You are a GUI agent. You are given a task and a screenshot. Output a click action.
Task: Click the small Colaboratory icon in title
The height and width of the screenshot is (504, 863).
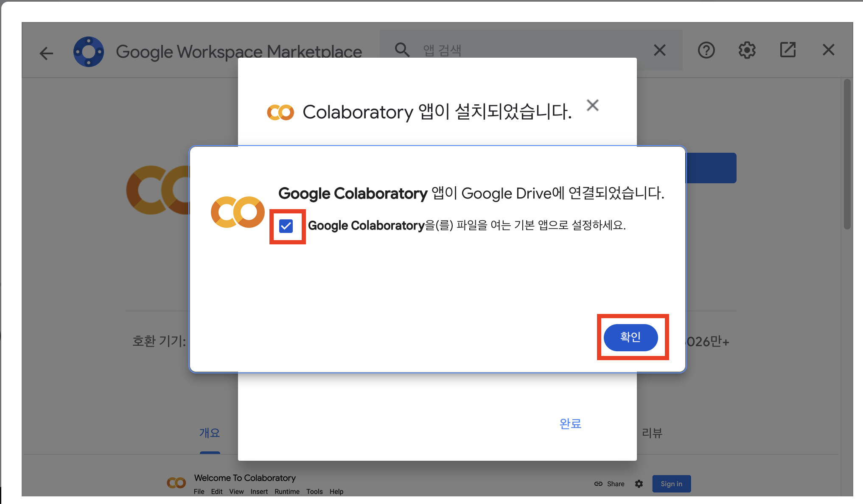(280, 112)
